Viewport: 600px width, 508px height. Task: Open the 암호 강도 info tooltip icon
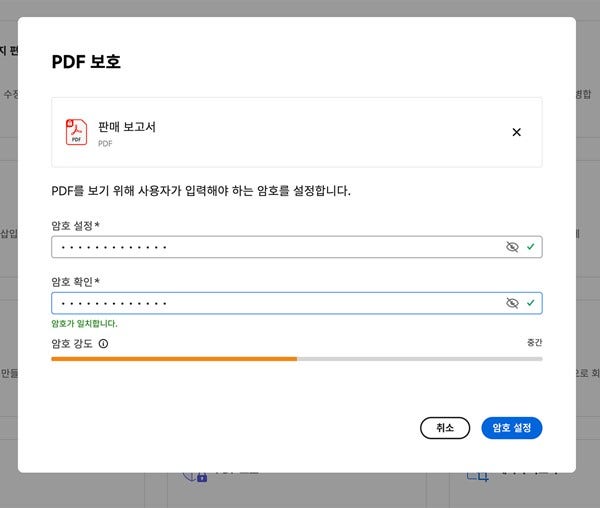pos(103,344)
